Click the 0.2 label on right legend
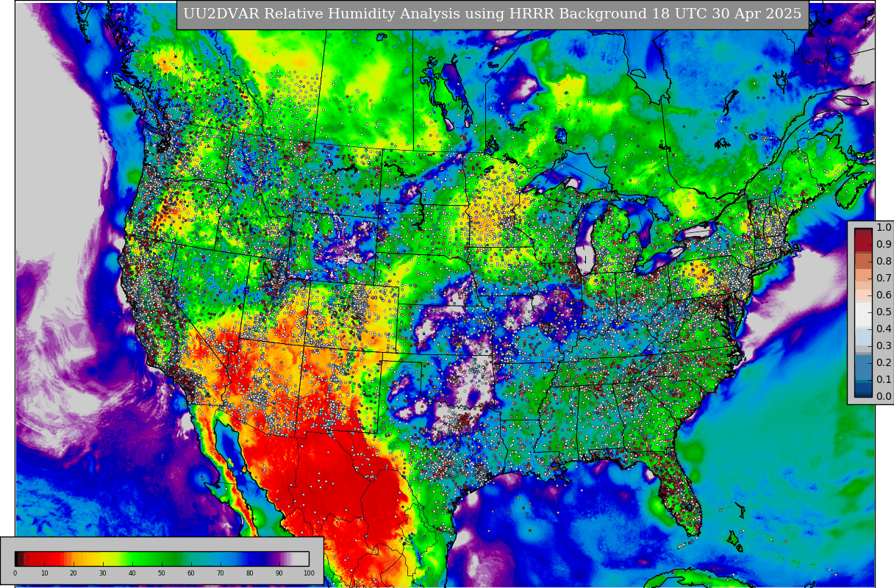Viewport: 894px width, 588px height. [x=884, y=363]
